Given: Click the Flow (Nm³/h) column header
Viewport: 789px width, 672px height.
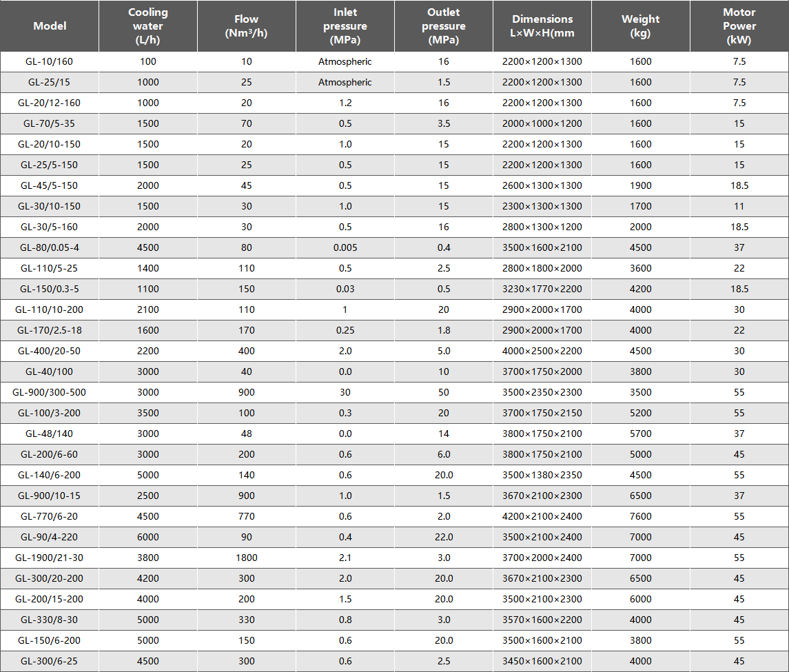Looking at the screenshot, I should [247, 26].
